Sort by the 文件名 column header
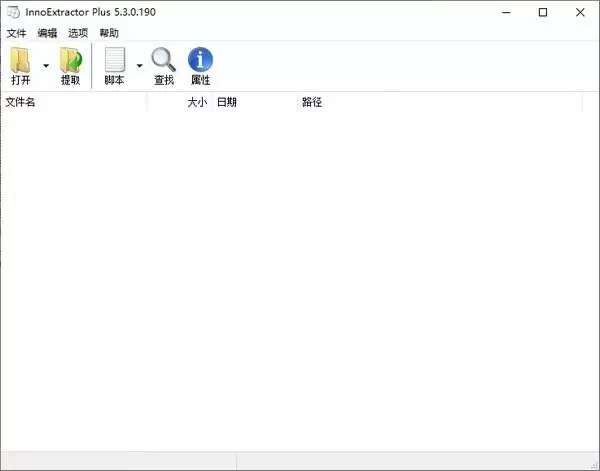 pyautogui.click(x=74, y=102)
